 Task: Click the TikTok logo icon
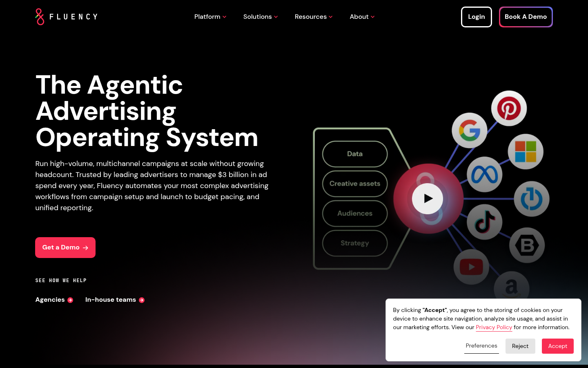(x=485, y=222)
